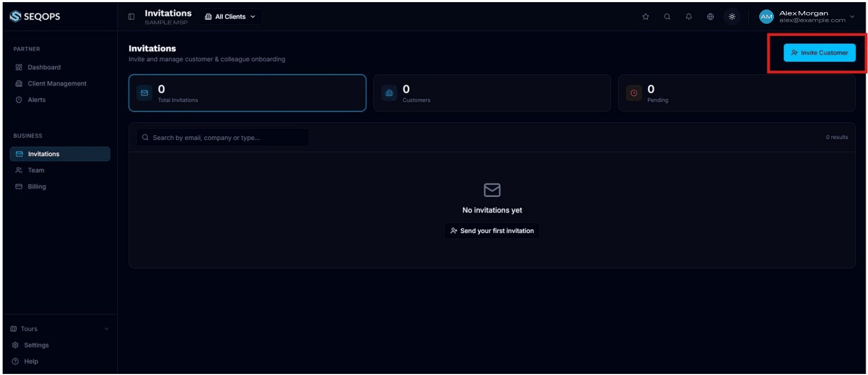The height and width of the screenshot is (375, 868).
Task: Click the Invitations envelope sidebar icon
Action: pos(20,154)
